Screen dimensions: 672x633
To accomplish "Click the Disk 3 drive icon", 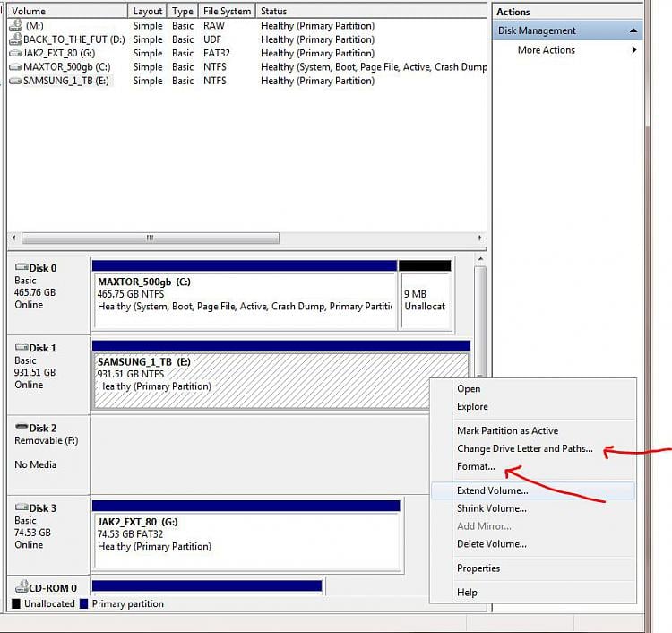I will point(21,507).
